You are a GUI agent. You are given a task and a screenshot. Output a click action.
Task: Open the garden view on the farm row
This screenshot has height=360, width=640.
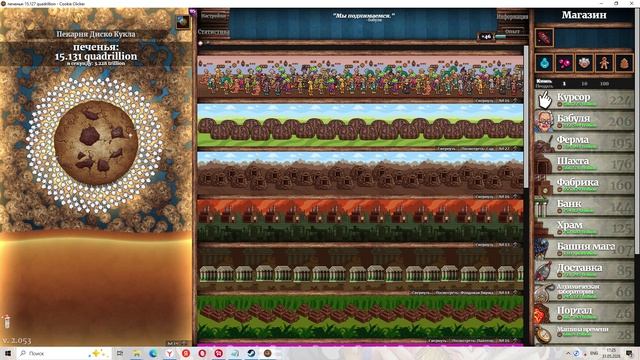click(x=478, y=149)
